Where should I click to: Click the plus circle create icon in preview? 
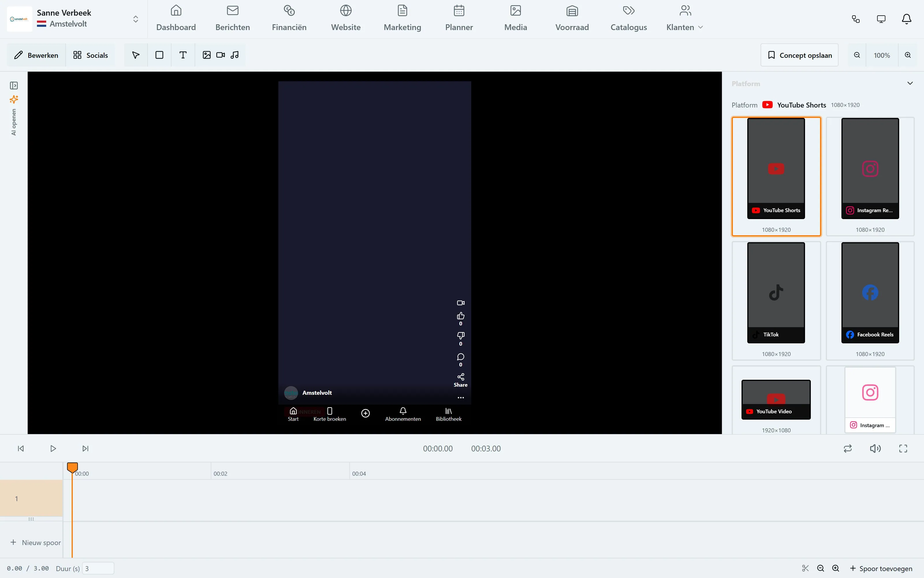click(365, 414)
